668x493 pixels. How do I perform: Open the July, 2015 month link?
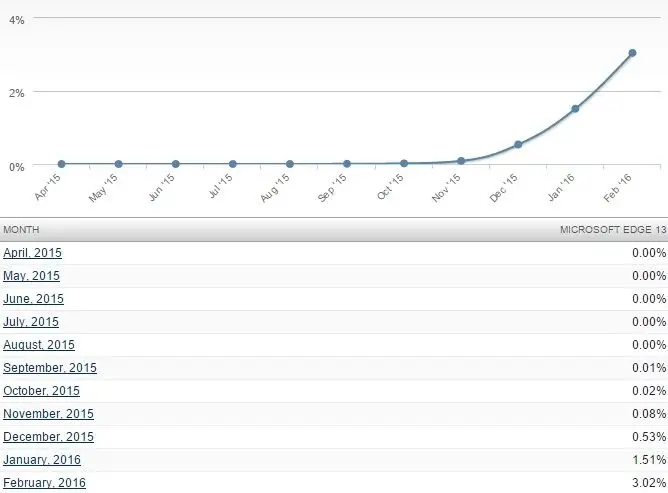31,322
